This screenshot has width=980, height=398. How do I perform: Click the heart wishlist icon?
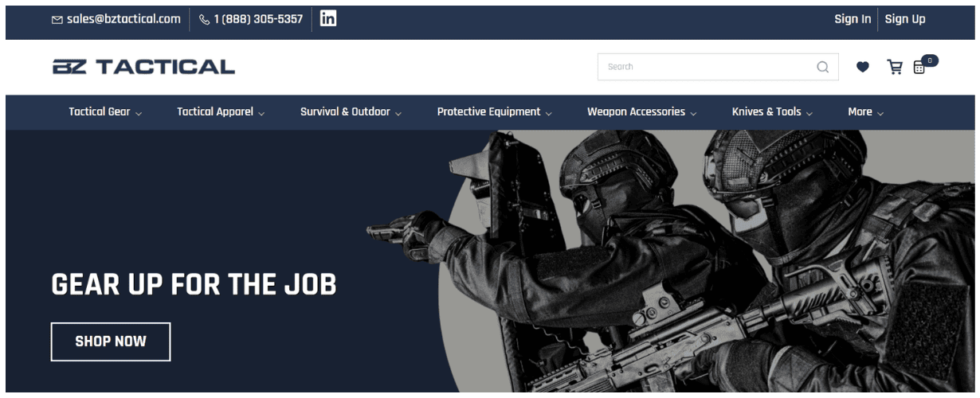point(862,68)
